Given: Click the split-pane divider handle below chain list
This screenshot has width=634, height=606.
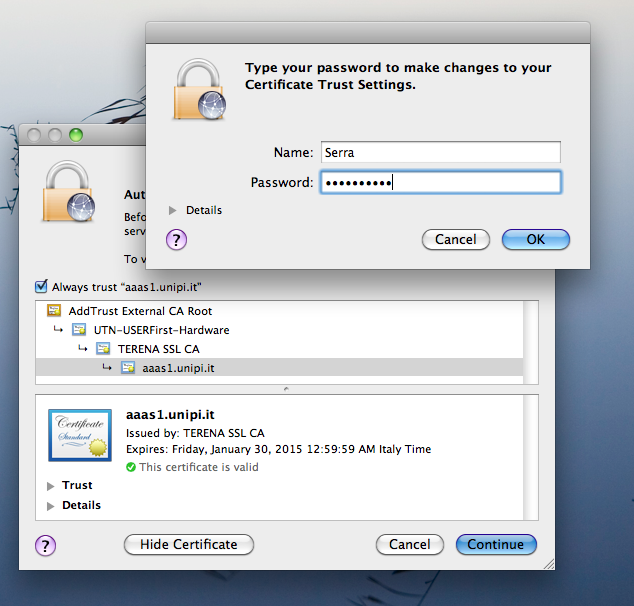Looking at the screenshot, I should (286, 389).
